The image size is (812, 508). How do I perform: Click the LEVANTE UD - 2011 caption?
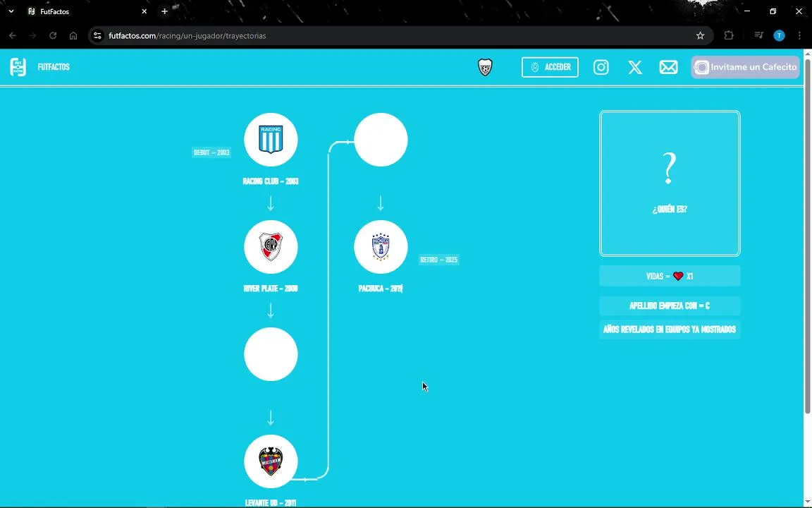(271, 502)
